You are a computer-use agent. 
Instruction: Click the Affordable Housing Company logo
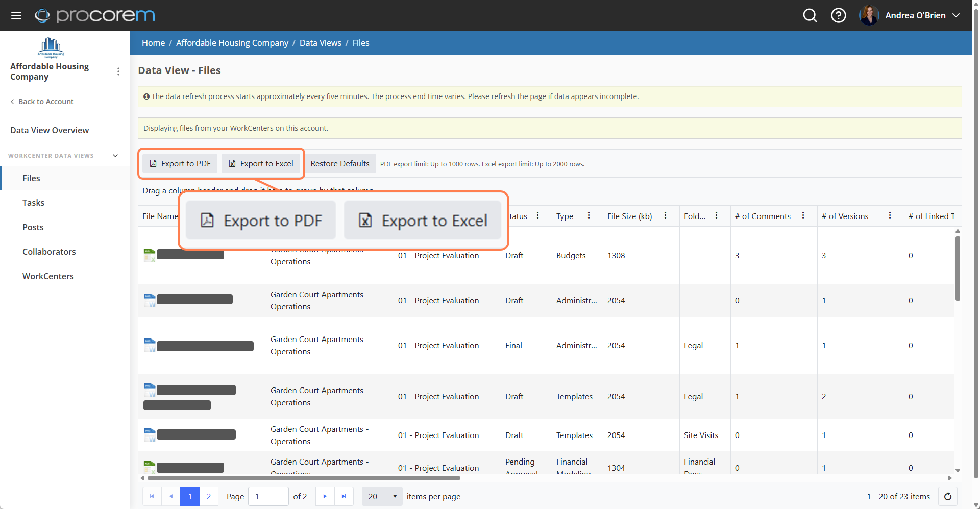(x=51, y=47)
